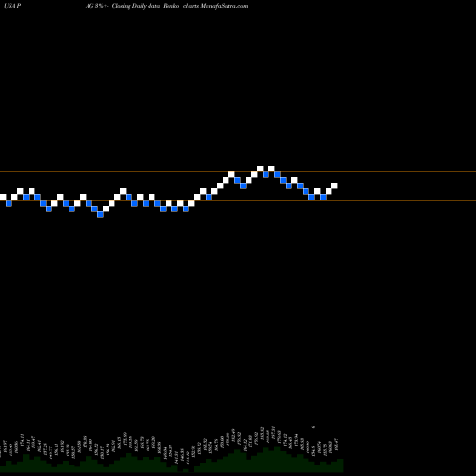This screenshot has height=476, width=476.
Task: Click the lower orange horizontal level line
Action: [x=238, y=201]
